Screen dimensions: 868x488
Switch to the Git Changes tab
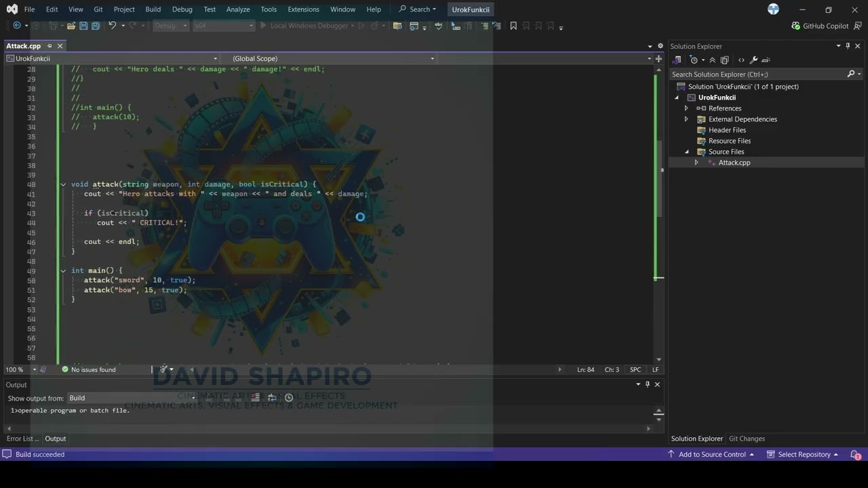pyautogui.click(x=747, y=439)
